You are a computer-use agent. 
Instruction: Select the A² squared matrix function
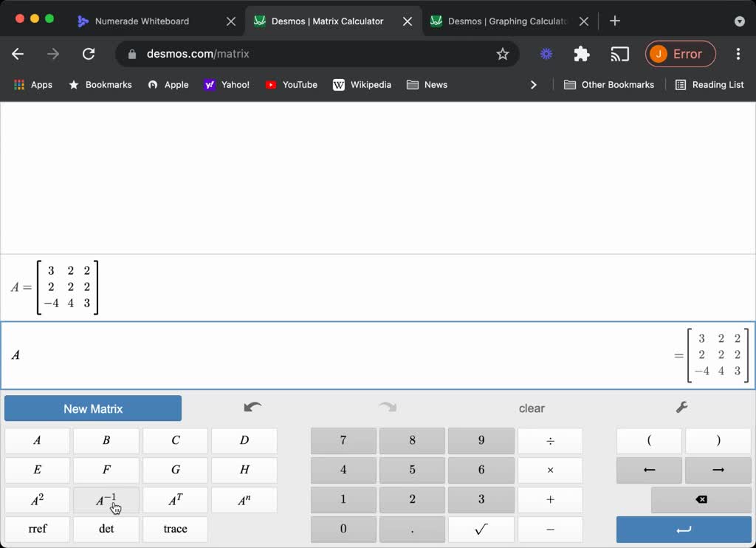[37, 500]
